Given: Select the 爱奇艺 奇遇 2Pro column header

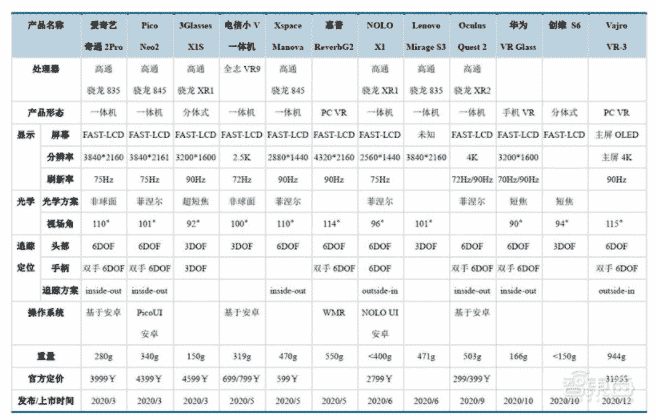Looking at the screenshot, I should (104, 36).
